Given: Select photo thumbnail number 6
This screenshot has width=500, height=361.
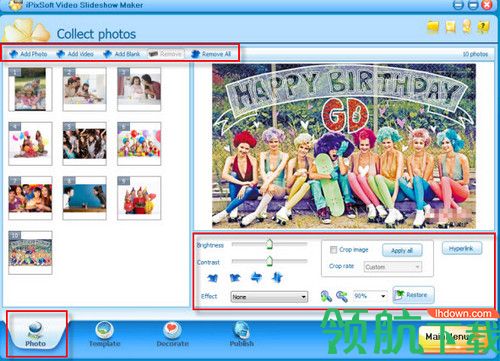Looking at the screenshot, I should coord(139,143).
